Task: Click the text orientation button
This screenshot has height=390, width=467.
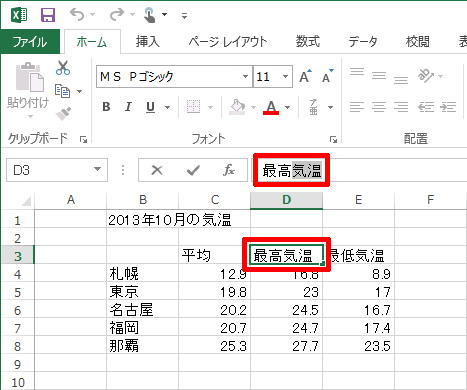Action: click(x=426, y=76)
